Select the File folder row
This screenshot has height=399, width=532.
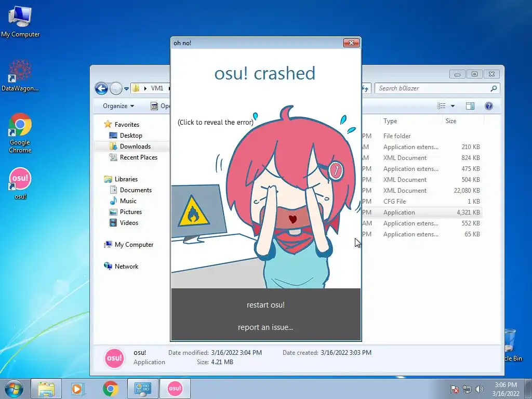(x=422, y=136)
